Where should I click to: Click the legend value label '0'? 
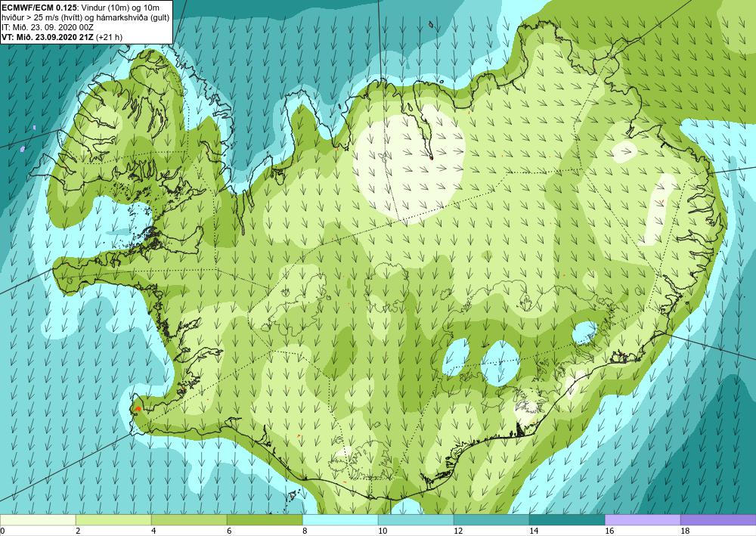point(2,531)
